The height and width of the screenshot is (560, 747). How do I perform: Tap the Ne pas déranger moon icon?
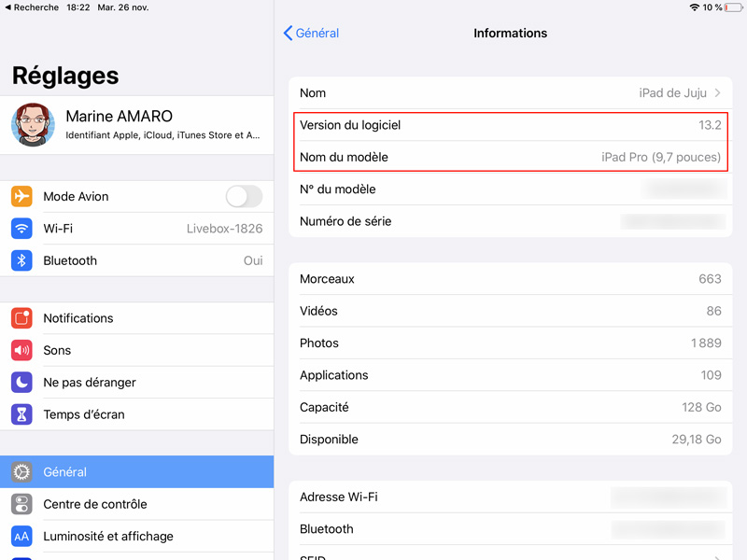(x=21, y=383)
